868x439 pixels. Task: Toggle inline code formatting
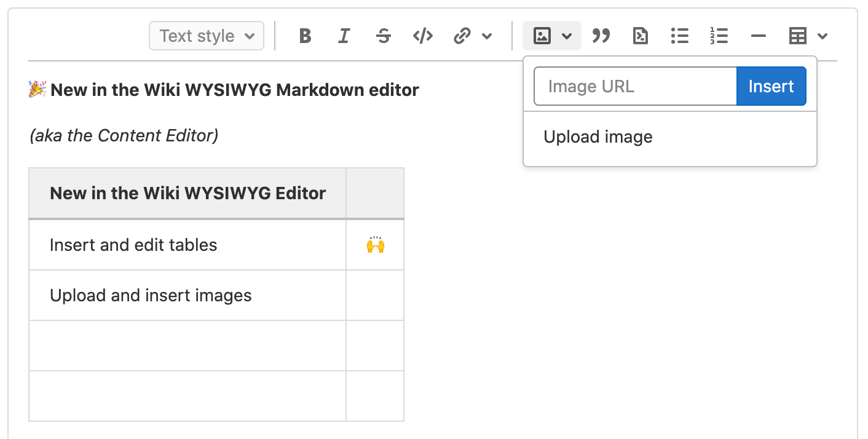pyautogui.click(x=422, y=36)
